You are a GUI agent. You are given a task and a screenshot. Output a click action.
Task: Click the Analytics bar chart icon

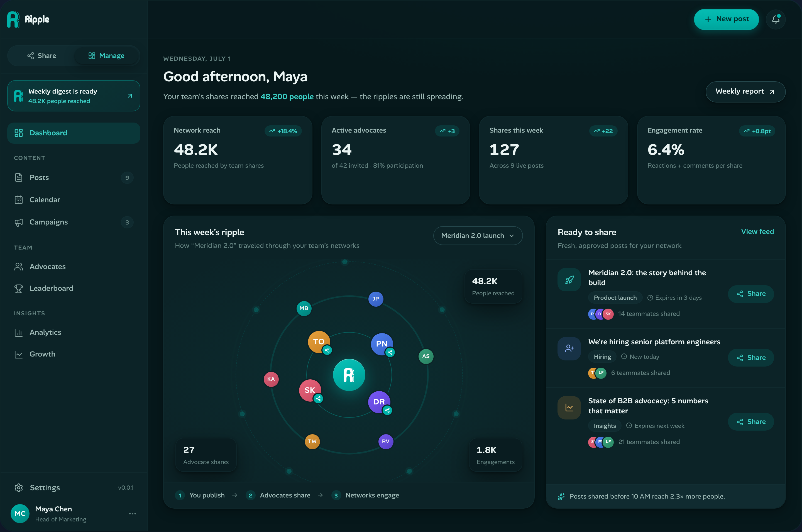(19, 333)
